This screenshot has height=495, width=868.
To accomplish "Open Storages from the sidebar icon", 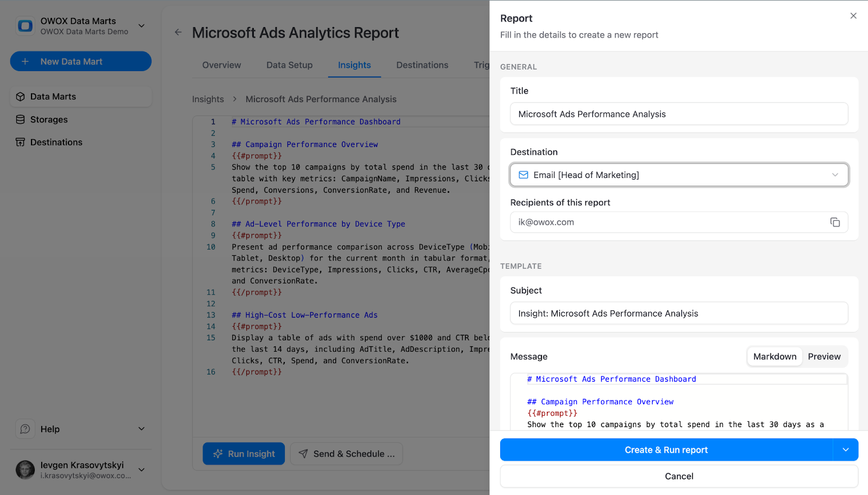I will [20, 119].
